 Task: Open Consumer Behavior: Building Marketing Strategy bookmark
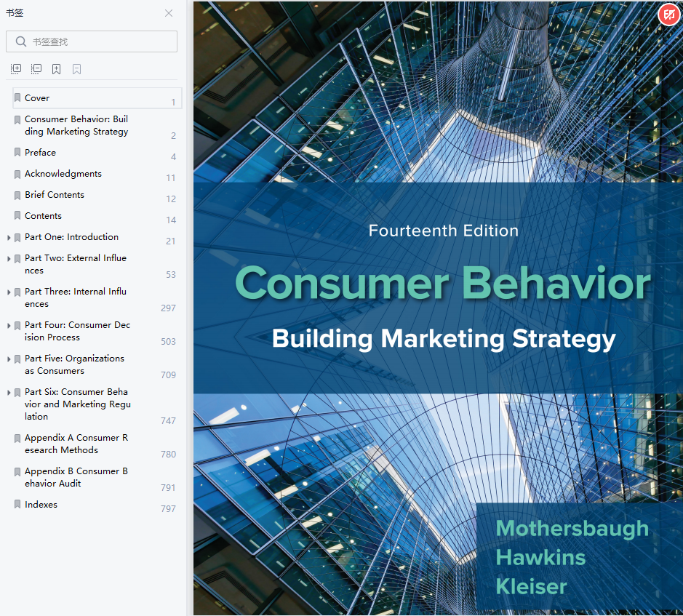[76, 125]
